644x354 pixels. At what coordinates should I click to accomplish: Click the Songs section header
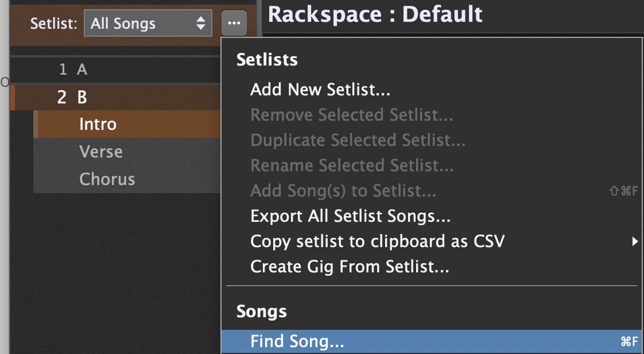[261, 311]
